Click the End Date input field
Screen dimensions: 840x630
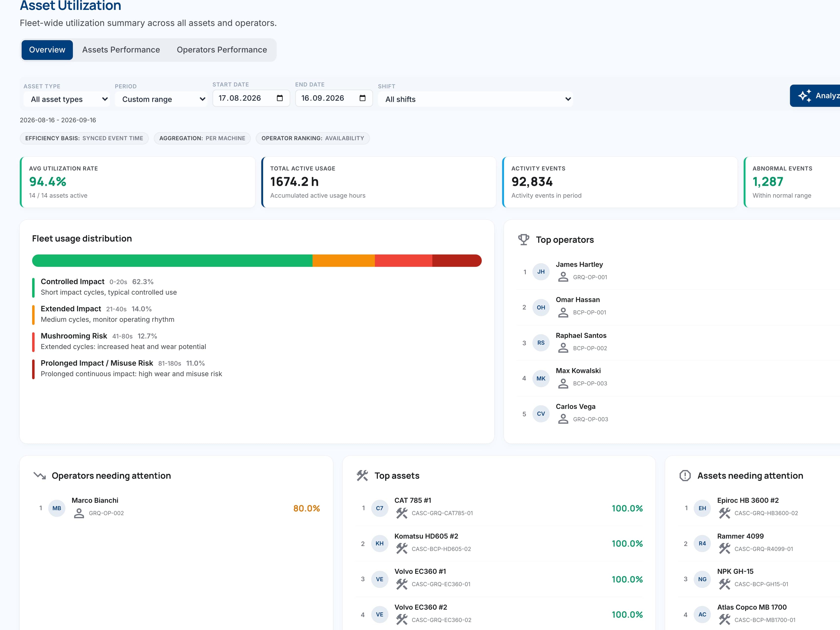coord(334,98)
